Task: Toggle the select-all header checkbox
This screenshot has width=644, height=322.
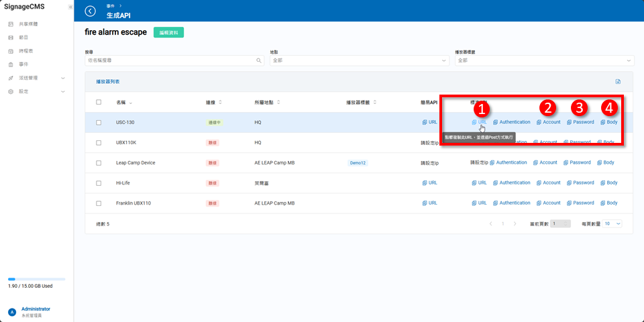Action: tap(99, 102)
